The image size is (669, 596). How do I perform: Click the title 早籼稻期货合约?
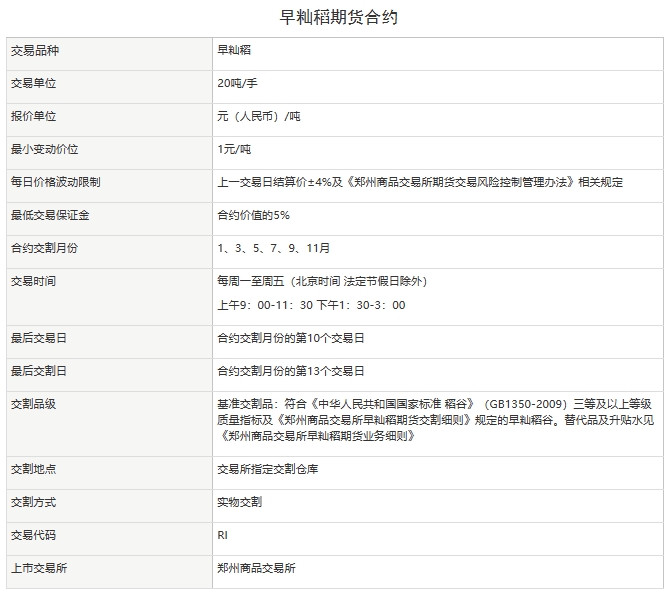point(334,17)
